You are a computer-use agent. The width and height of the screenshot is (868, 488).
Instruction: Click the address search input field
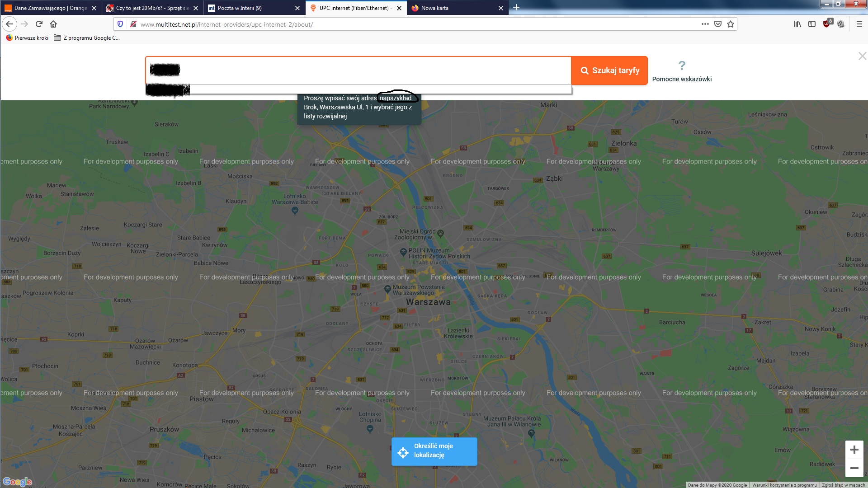pyautogui.click(x=358, y=70)
